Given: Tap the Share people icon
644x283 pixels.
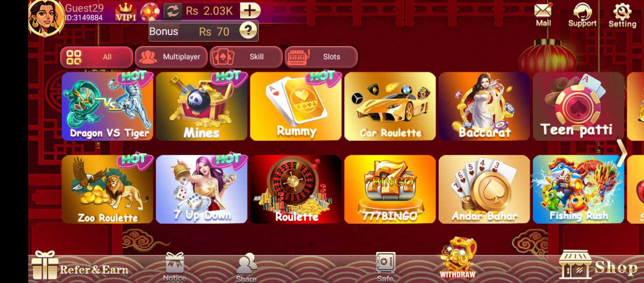Looking at the screenshot, I should click(x=246, y=264).
